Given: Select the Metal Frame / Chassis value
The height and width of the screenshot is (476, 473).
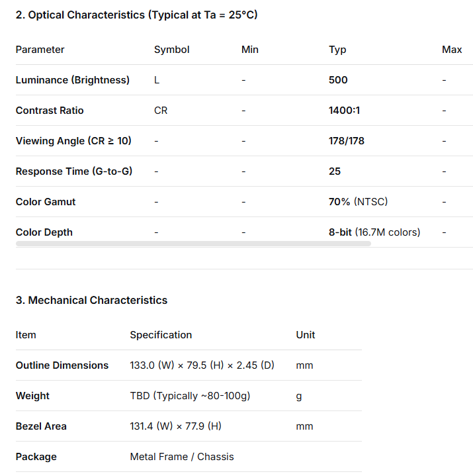Looking at the screenshot, I should point(182,457).
